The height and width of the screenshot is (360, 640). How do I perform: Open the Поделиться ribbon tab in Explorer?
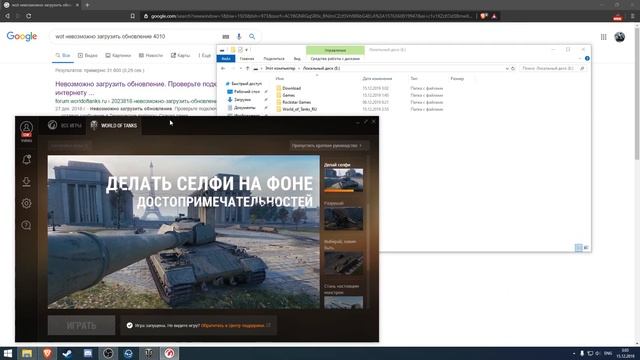click(274, 58)
